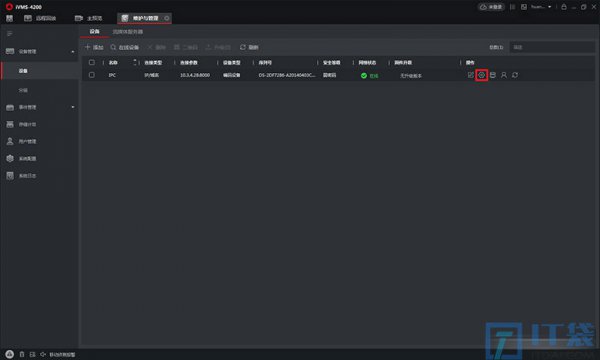600x360 pixels.
Task: Click the trash icon in bottom status bar
Action: 22,355
